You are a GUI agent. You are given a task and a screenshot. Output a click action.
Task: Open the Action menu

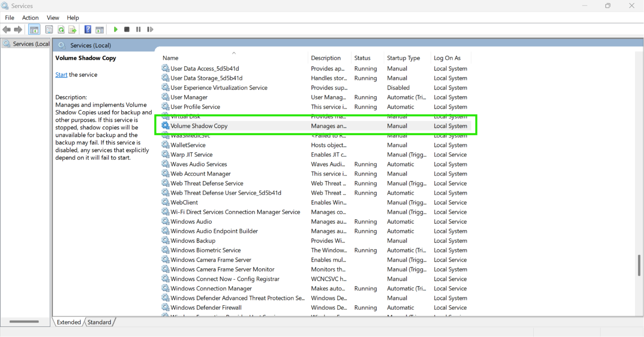(x=30, y=18)
